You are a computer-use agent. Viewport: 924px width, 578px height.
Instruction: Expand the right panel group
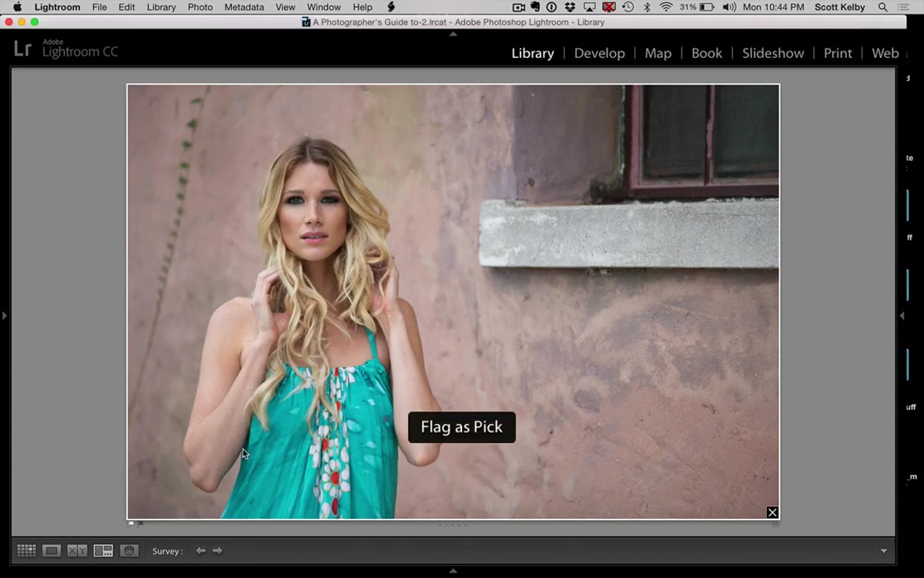pos(902,316)
